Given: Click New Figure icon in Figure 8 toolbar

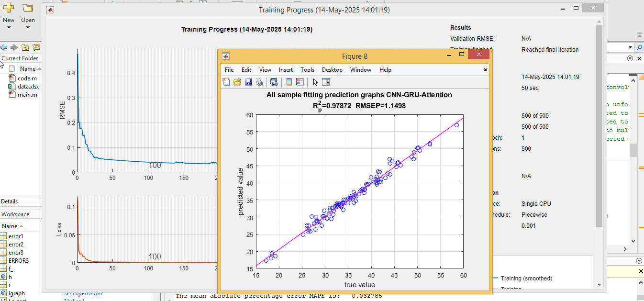Looking at the screenshot, I should point(227,82).
